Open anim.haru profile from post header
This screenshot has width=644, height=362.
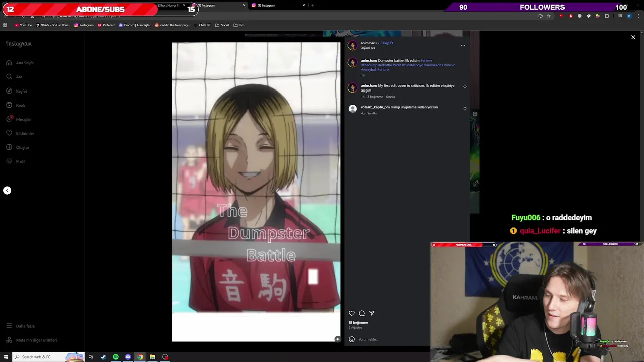(368, 43)
